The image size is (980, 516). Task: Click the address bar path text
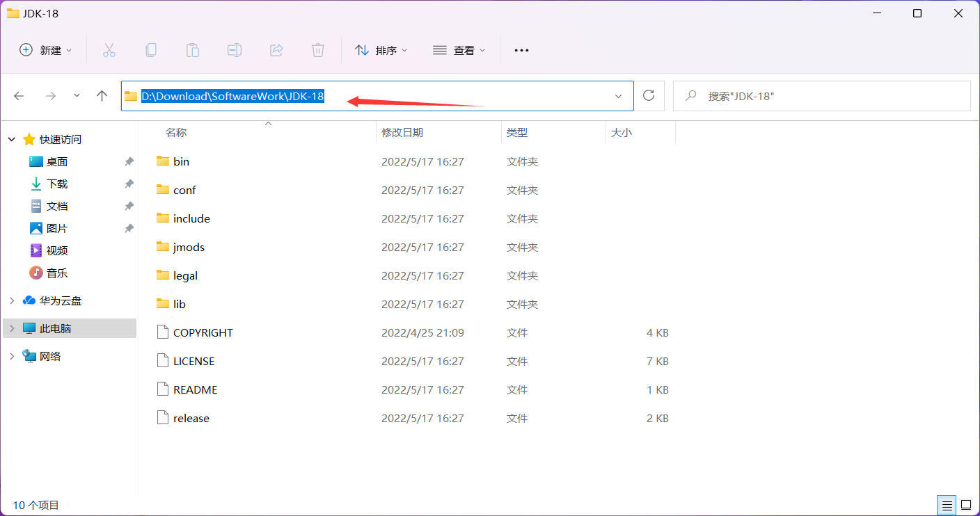click(x=232, y=96)
